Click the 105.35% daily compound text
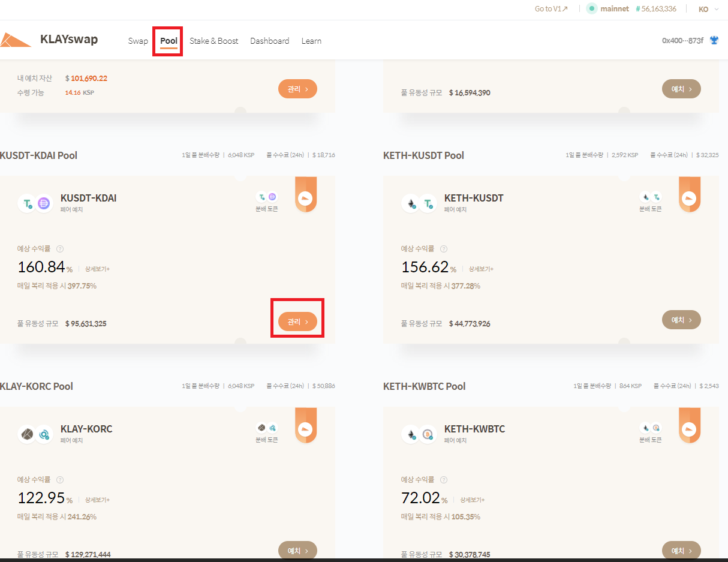This screenshot has width=728, height=562. [x=466, y=517]
